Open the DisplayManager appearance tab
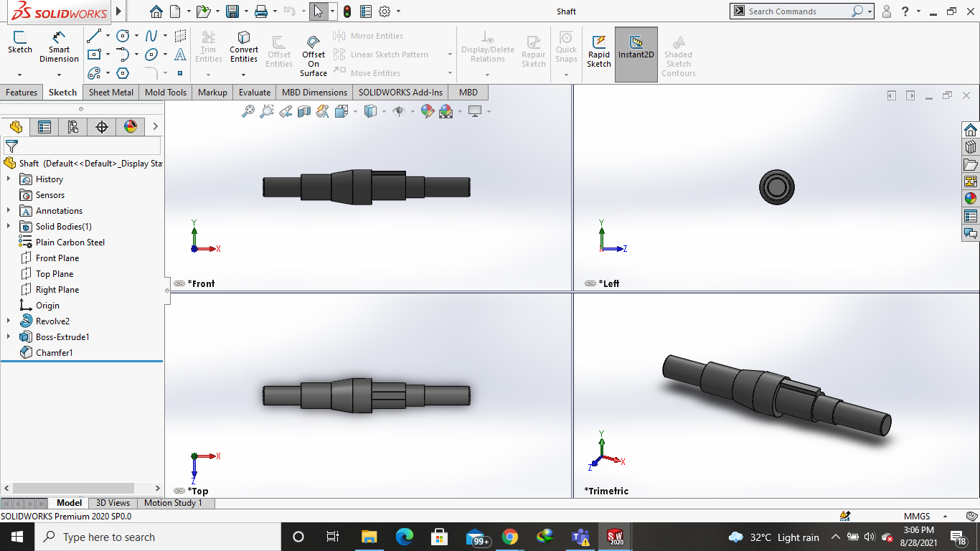The width and height of the screenshot is (980, 551). point(130,127)
